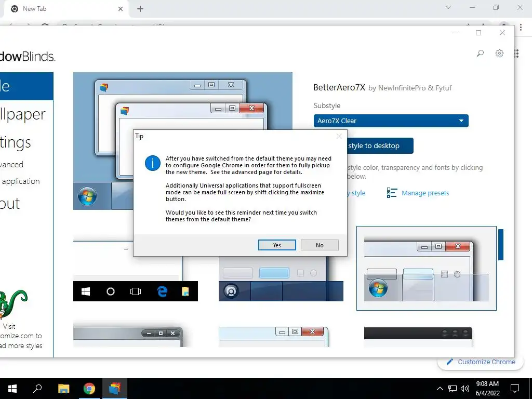Open the Windows Start menu
Screen dimensions: 532x399
click(12, 389)
